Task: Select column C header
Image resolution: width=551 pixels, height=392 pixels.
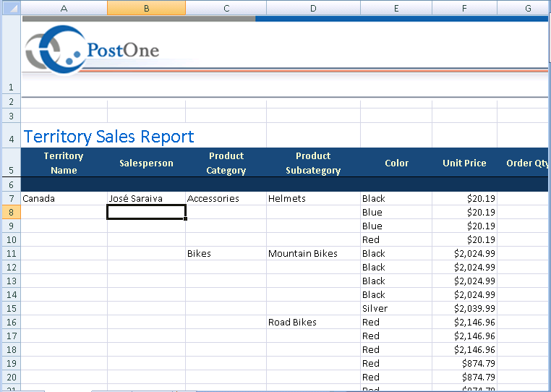Action: point(226,8)
